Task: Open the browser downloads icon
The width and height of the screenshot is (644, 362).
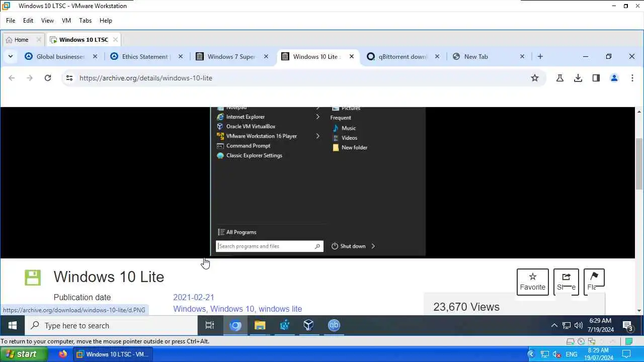Action: pos(578,78)
